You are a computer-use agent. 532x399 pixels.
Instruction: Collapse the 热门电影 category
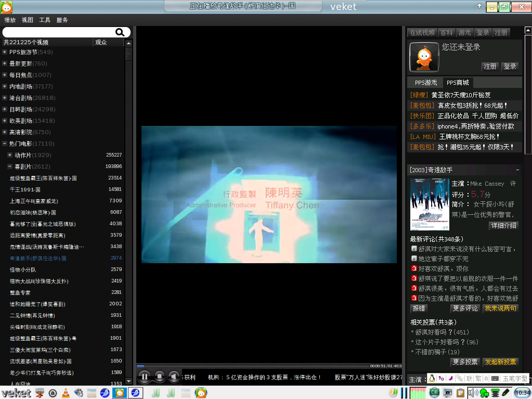tap(4, 144)
